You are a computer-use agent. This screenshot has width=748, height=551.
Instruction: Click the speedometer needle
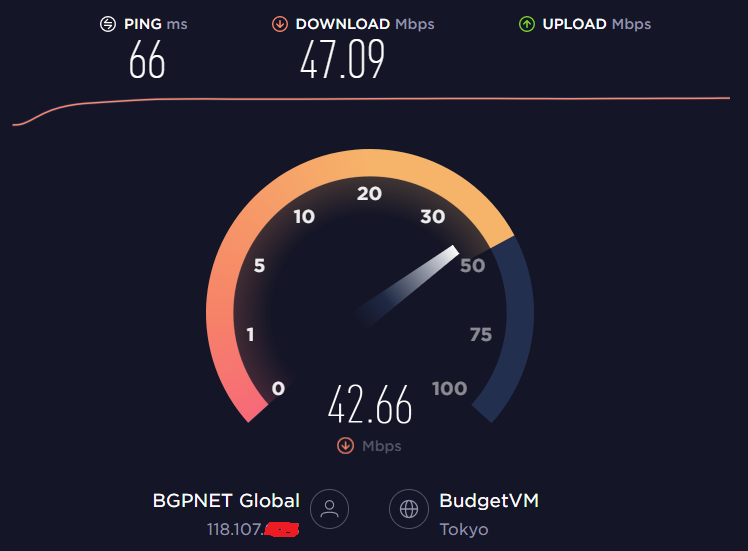pyautogui.click(x=406, y=286)
